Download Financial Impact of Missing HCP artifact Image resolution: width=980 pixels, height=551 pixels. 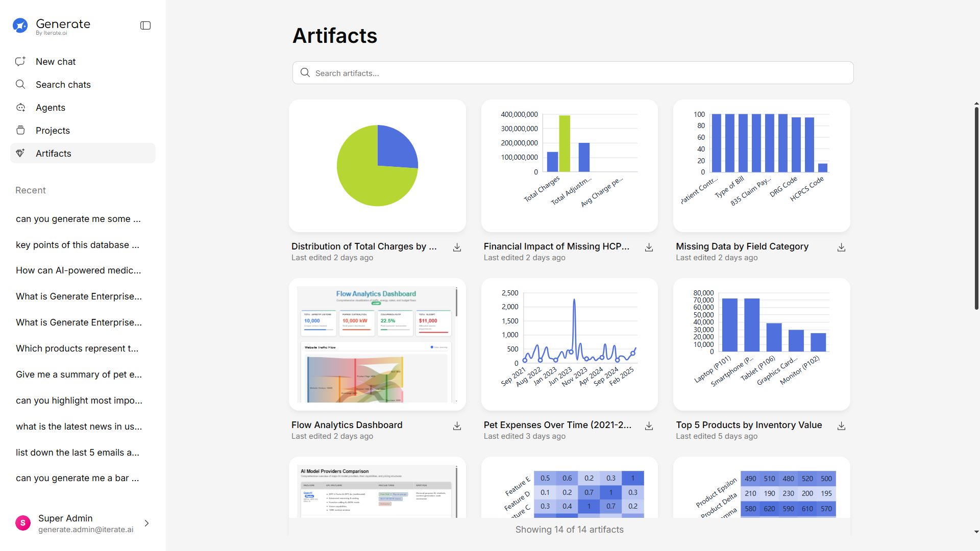tap(649, 247)
